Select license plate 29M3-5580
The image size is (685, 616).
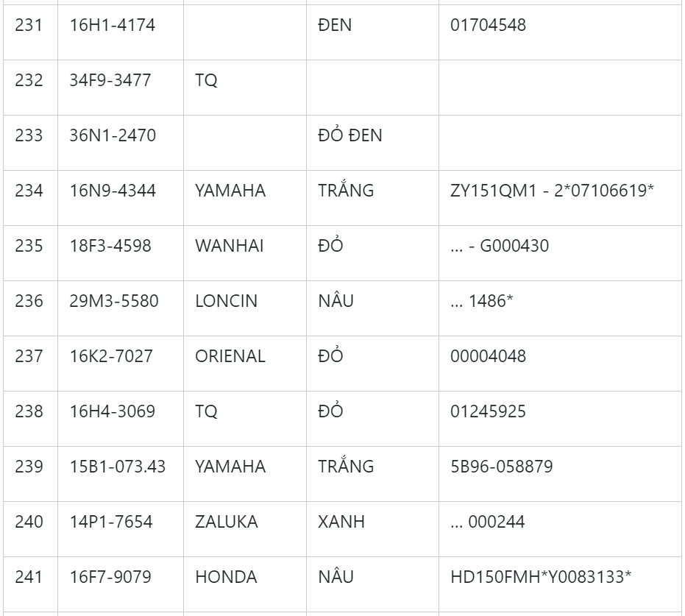coord(114,301)
